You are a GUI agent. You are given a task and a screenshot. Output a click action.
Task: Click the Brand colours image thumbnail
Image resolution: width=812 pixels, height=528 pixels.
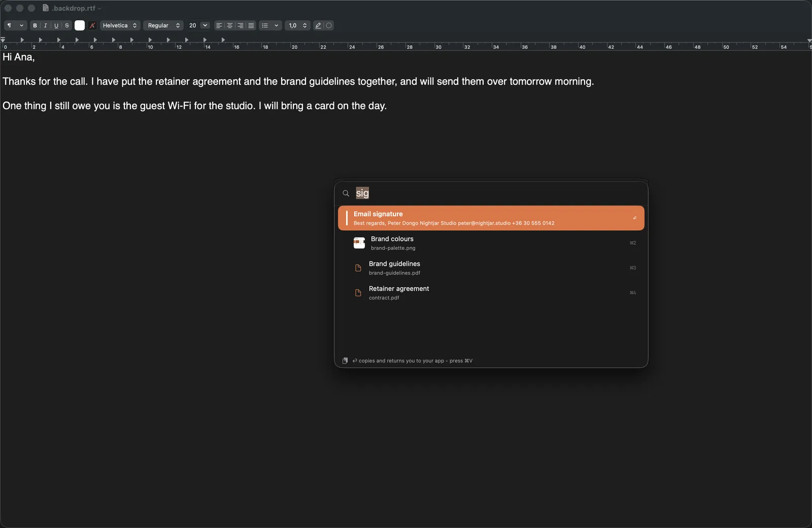click(x=359, y=243)
